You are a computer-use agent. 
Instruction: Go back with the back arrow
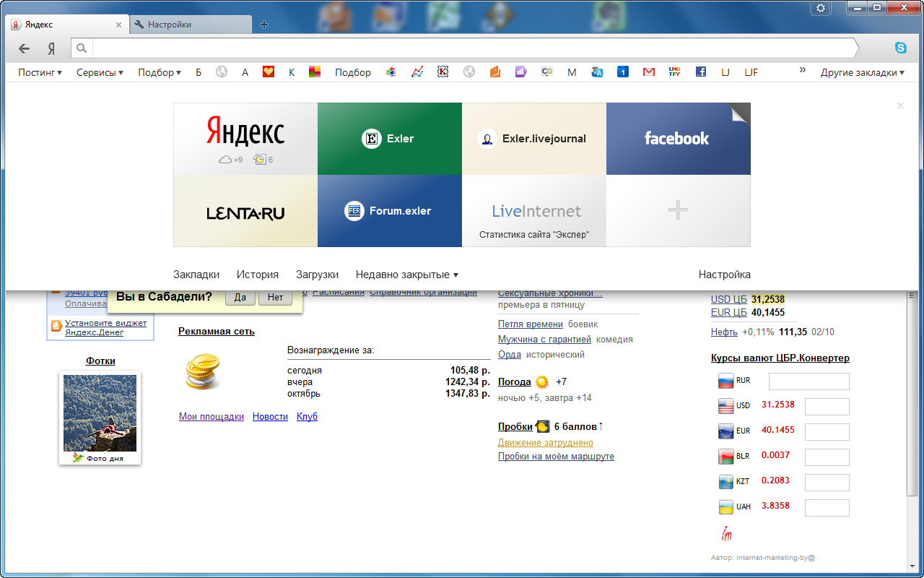pyautogui.click(x=24, y=48)
